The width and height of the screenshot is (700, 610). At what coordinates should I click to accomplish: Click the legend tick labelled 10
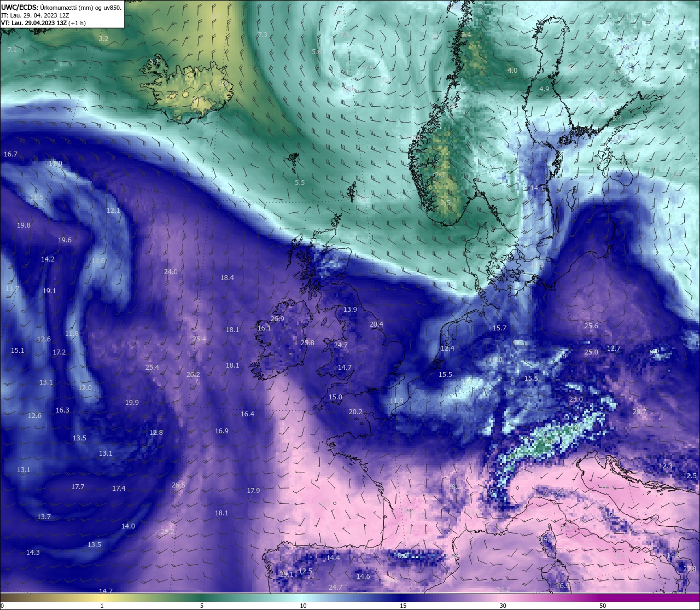tap(303, 606)
